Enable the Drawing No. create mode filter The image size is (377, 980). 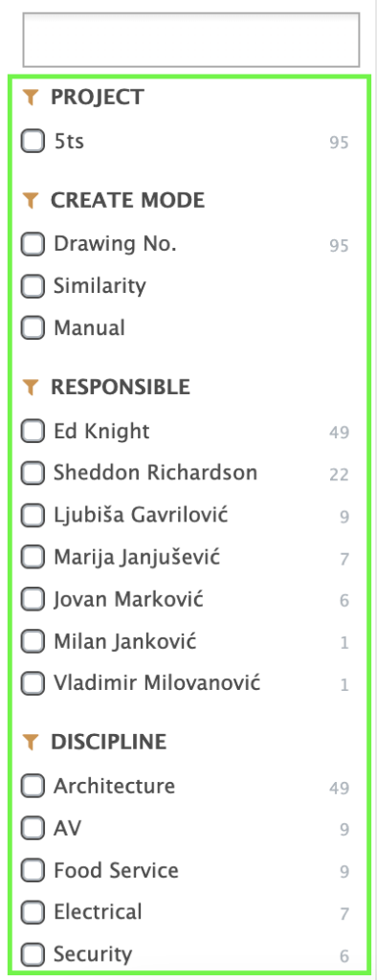click(x=33, y=244)
